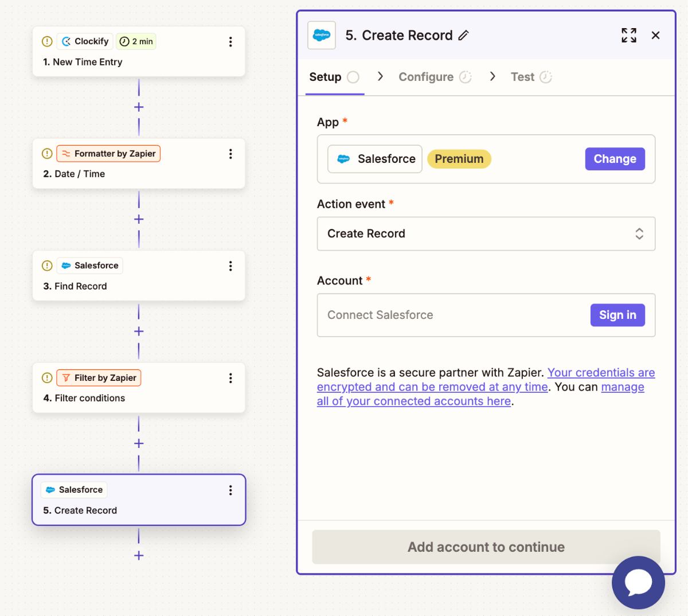Click the Salesforce logo in the panel header
This screenshot has width=688, height=616.
(x=321, y=35)
